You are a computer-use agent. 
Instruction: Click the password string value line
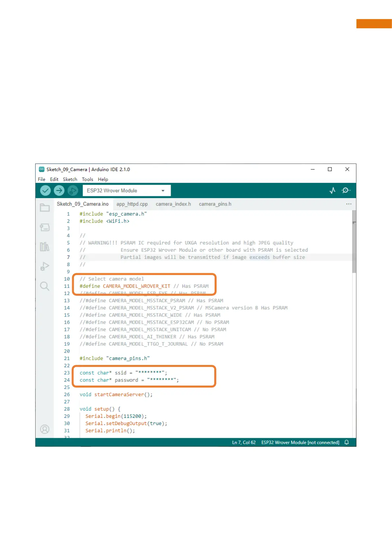coord(129,380)
